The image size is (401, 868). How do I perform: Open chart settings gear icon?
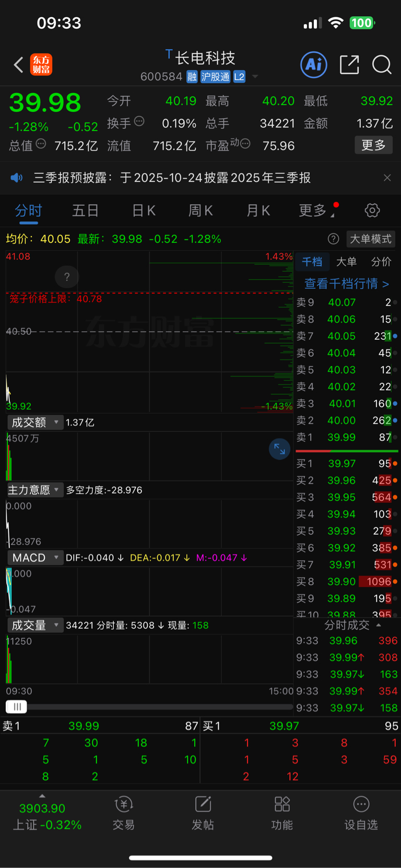372,210
